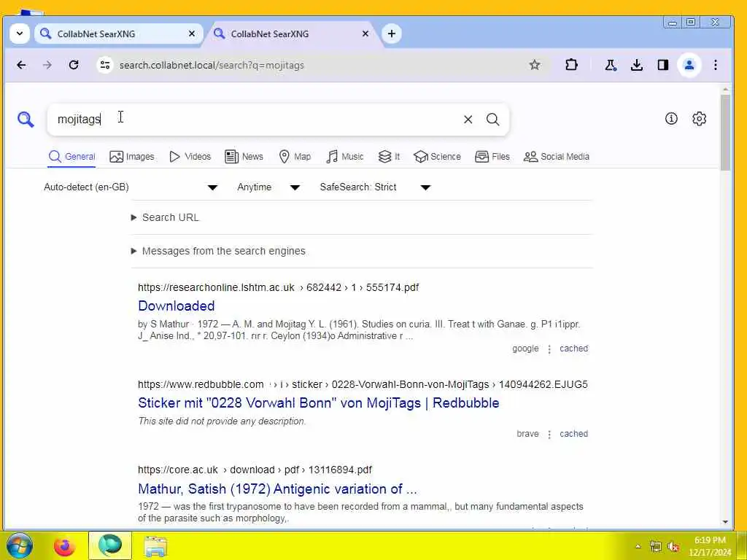Open the profile avatar menu
The height and width of the screenshot is (560, 747).
coord(689,65)
